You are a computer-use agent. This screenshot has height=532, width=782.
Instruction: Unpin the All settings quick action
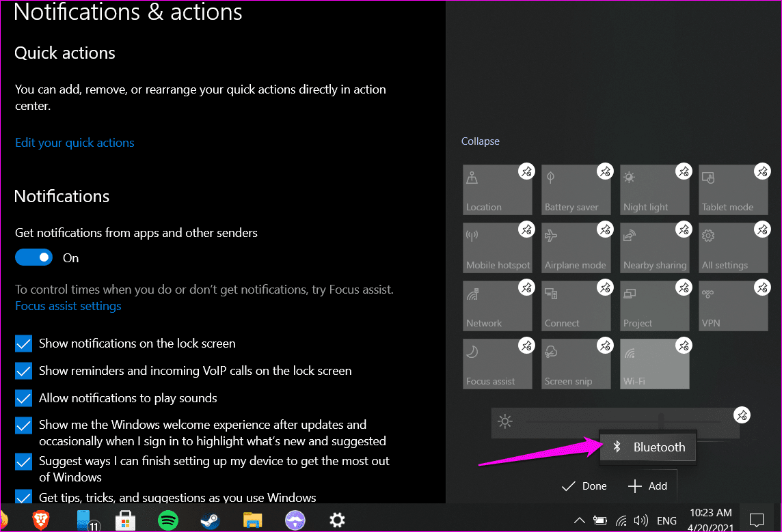click(x=762, y=229)
